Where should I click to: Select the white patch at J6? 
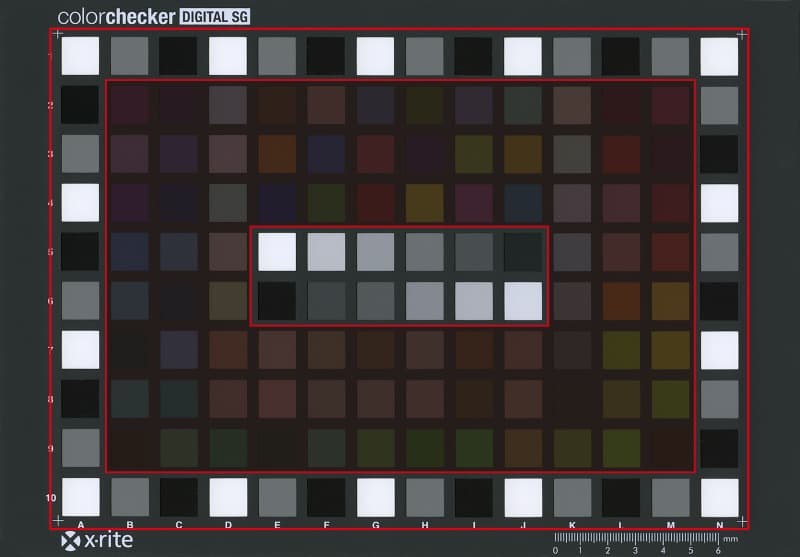pos(523,301)
